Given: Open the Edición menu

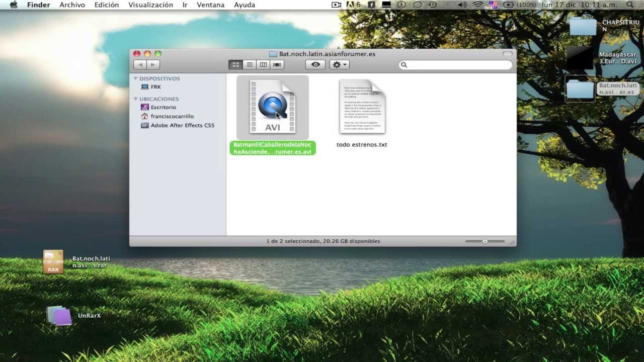Looking at the screenshot, I should [107, 5].
